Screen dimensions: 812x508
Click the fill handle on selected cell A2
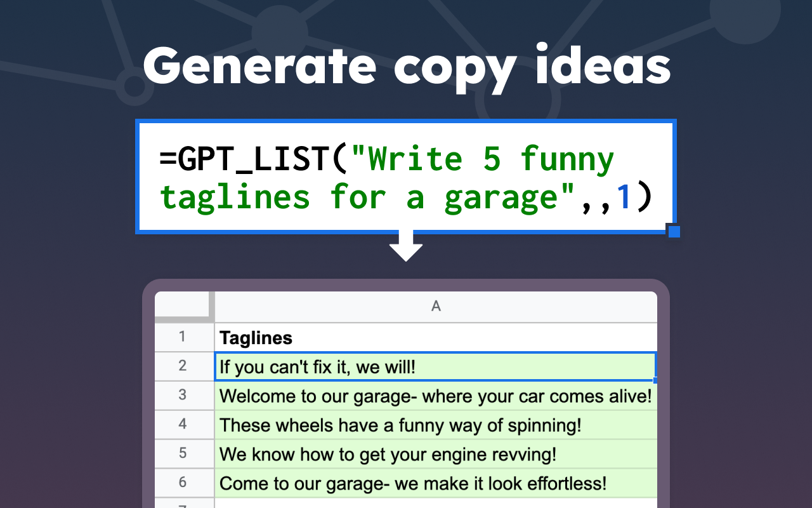(655, 380)
